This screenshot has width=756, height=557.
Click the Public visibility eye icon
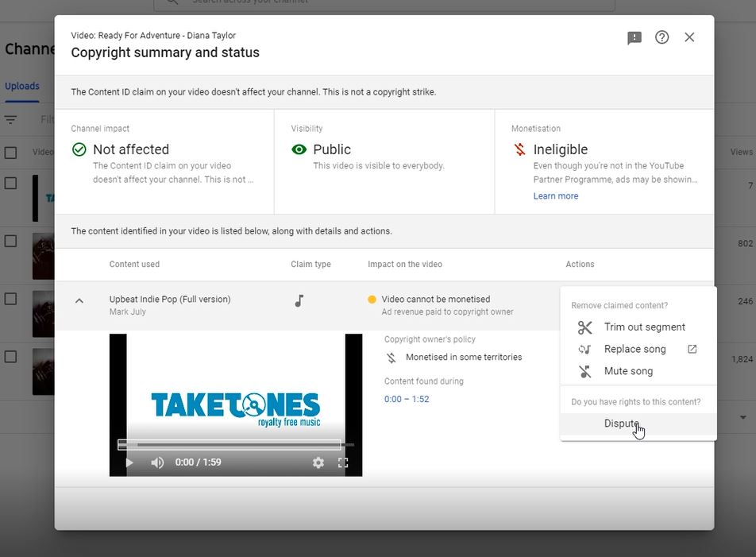pos(299,149)
